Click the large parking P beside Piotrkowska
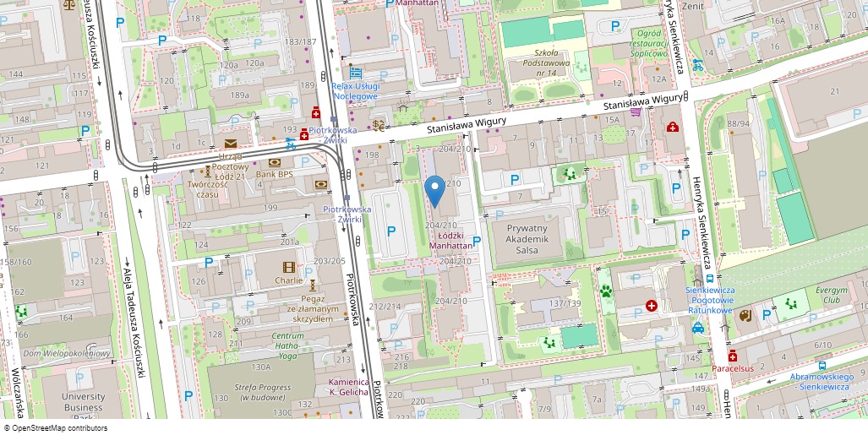This screenshot has width=868, height=435. point(390,230)
